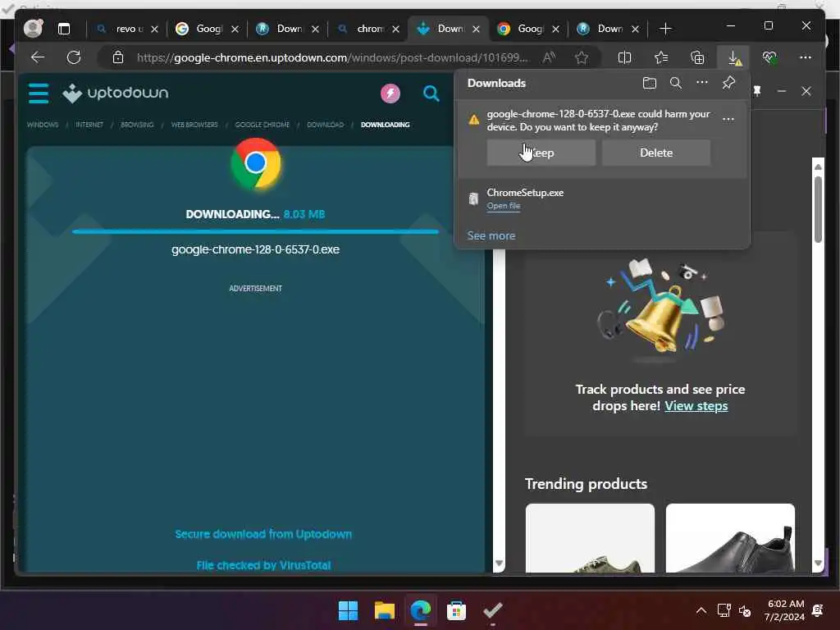Viewport: 840px width, 630px height.
Task: Go to the Uptodown logo home page
Action: (115, 94)
